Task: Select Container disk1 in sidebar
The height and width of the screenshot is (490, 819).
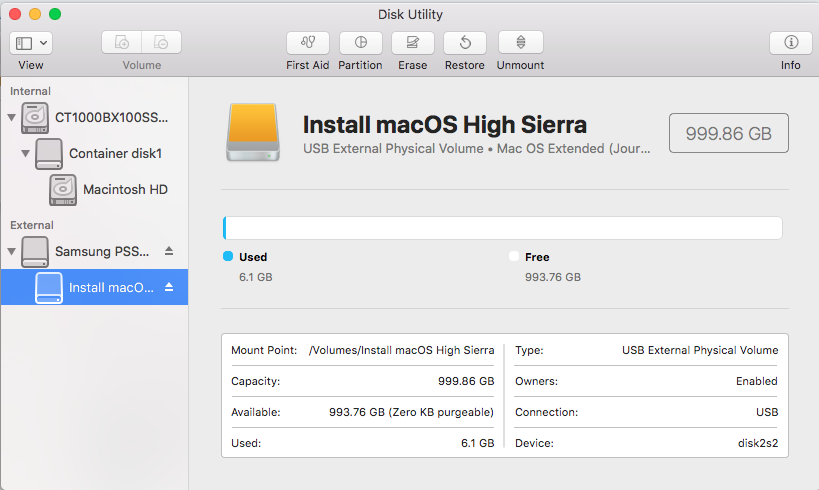Action: tap(115, 154)
